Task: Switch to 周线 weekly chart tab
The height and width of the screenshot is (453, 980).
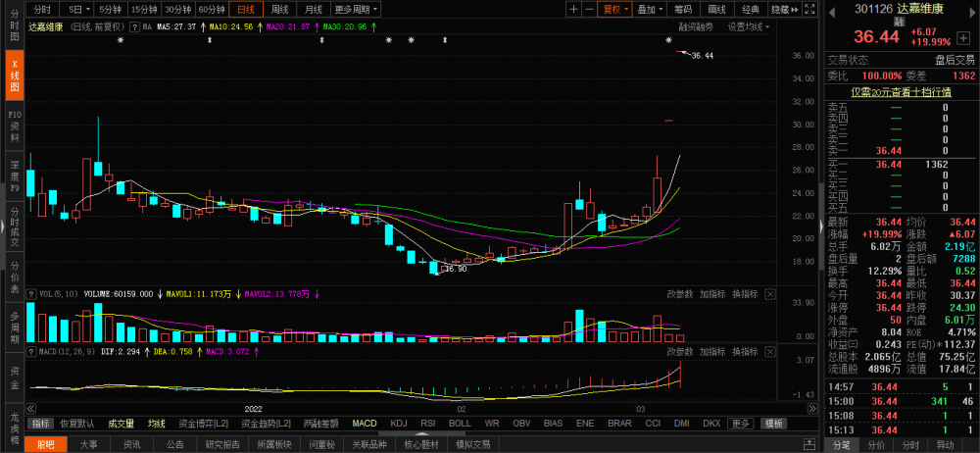Action: (x=279, y=10)
